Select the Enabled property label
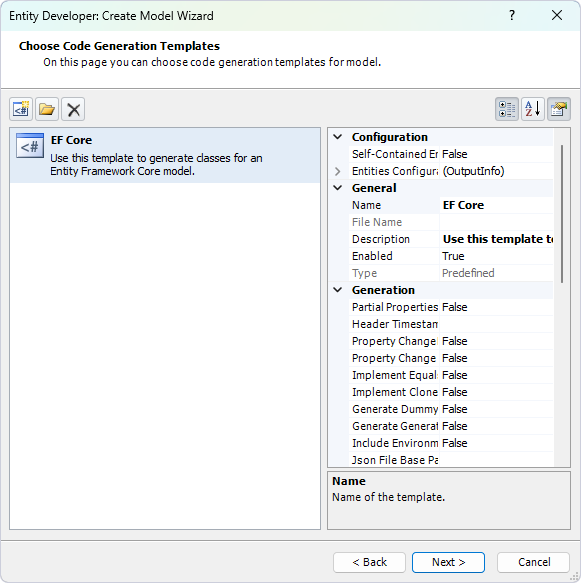Screen dimensions: 581x583 tap(372, 256)
